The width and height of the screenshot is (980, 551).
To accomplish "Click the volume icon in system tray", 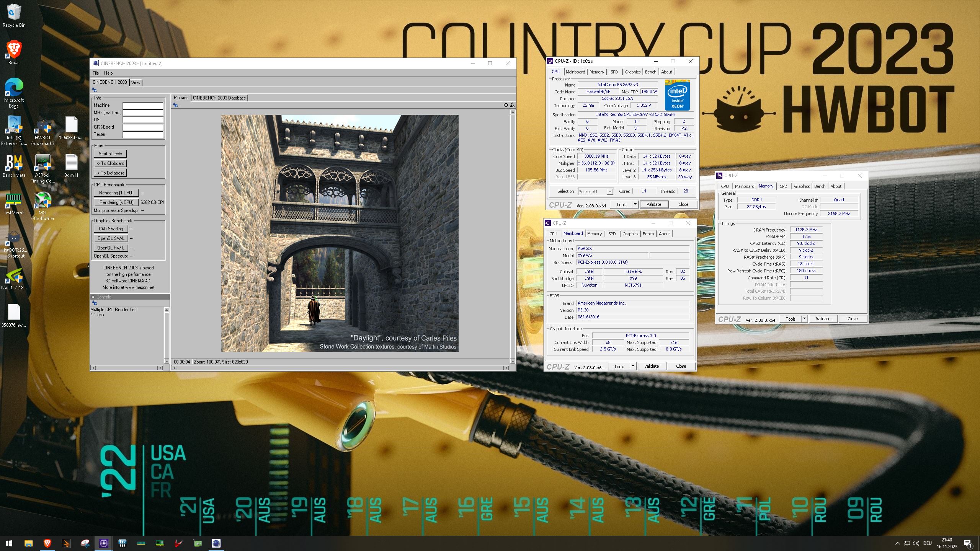I will (x=916, y=543).
